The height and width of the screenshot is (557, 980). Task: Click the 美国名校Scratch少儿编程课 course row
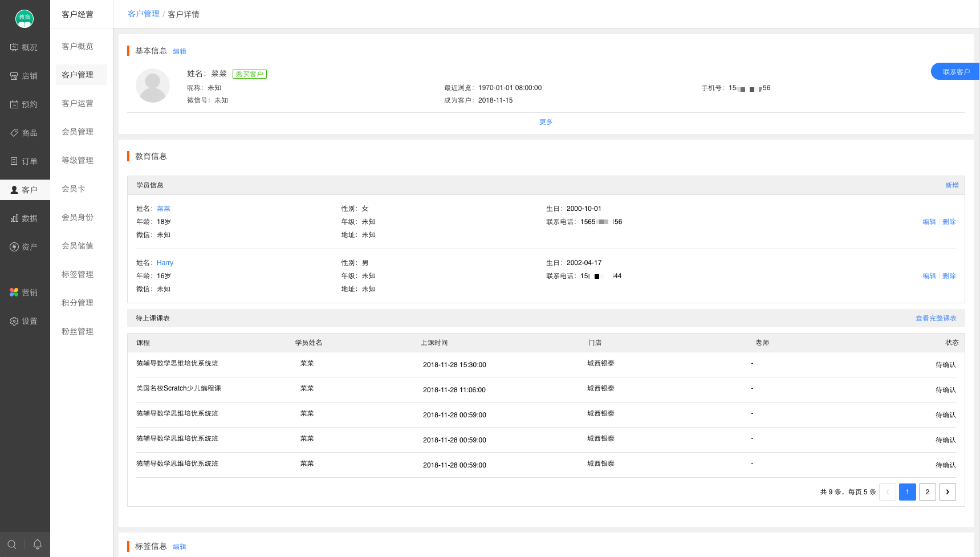(x=546, y=389)
